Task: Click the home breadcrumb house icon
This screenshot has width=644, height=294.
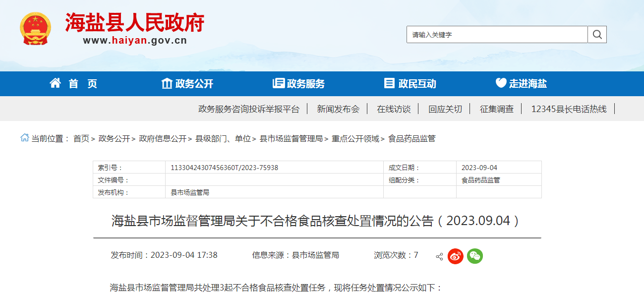Action: pos(24,138)
